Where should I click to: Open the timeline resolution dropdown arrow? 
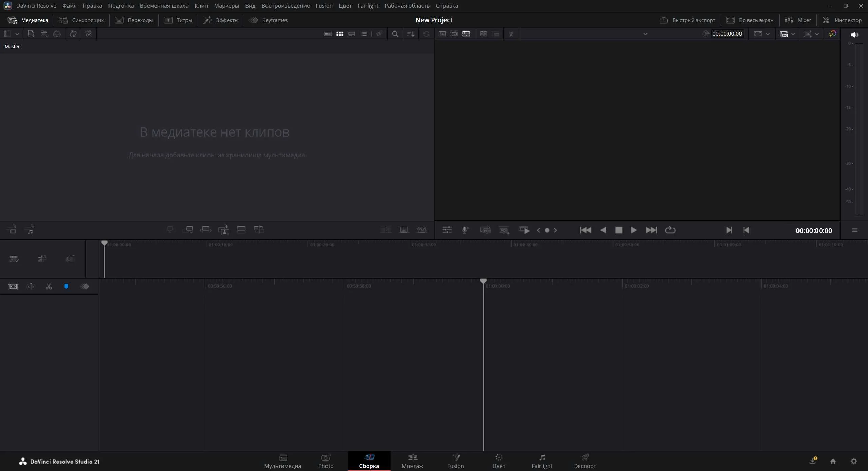coord(793,34)
